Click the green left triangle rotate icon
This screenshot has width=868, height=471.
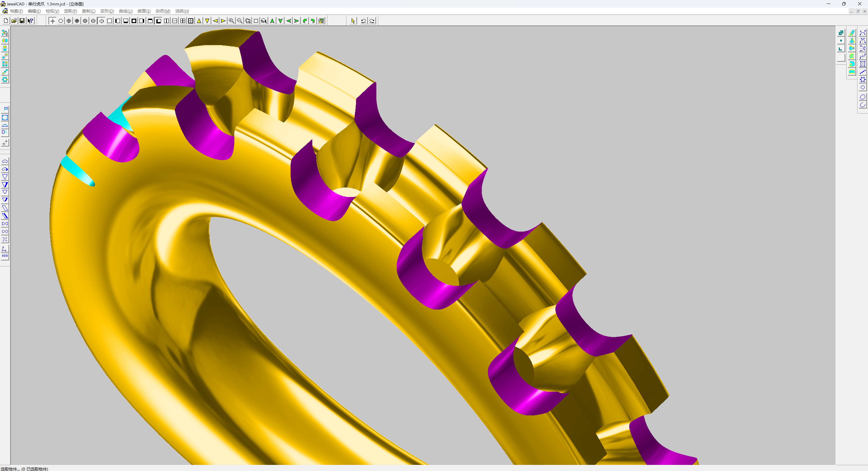[x=288, y=21]
